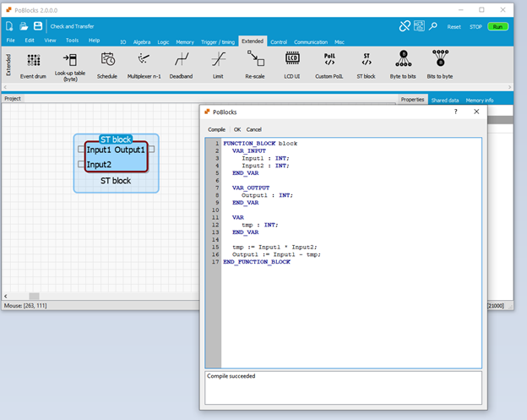Open the Project tab

(x=13, y=99)
